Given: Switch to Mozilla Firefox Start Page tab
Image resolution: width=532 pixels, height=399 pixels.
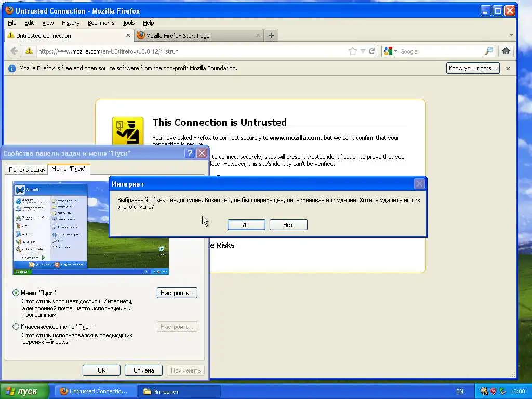Looking at the screenshot, I should [199, 35].
